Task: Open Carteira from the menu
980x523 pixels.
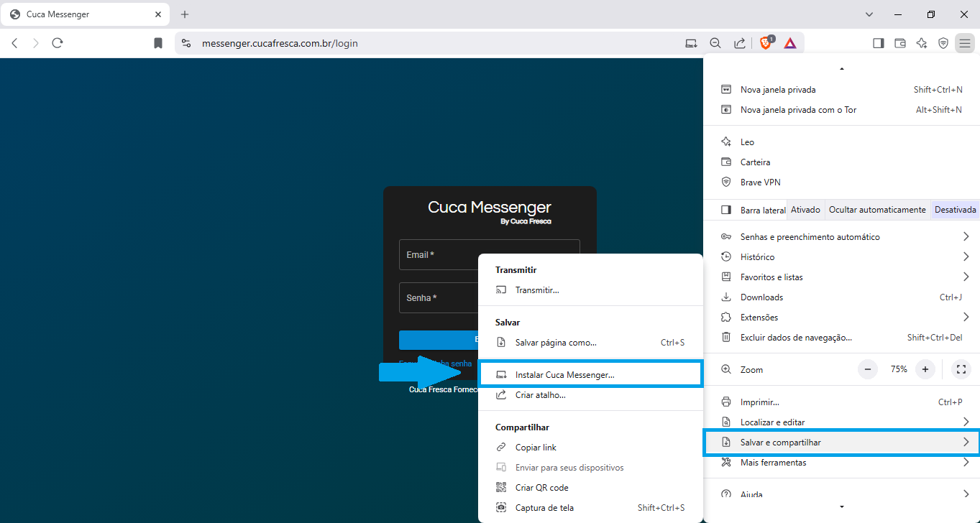Action: [x=841, y=162]
